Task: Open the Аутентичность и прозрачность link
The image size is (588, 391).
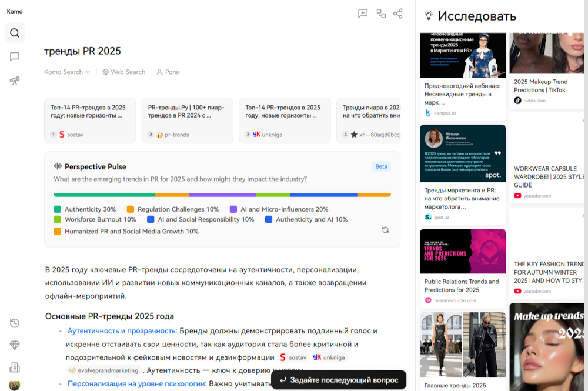Action: click(122, 331)
